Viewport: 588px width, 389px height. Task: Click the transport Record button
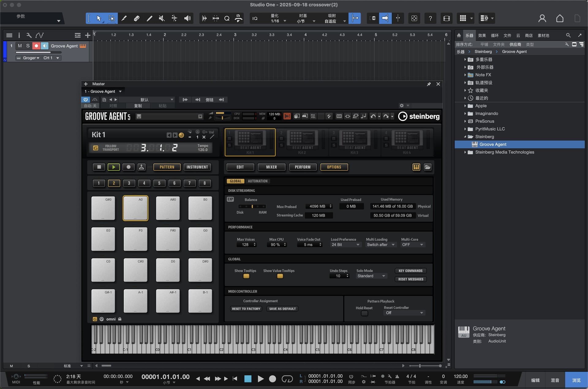pos(272,379)
